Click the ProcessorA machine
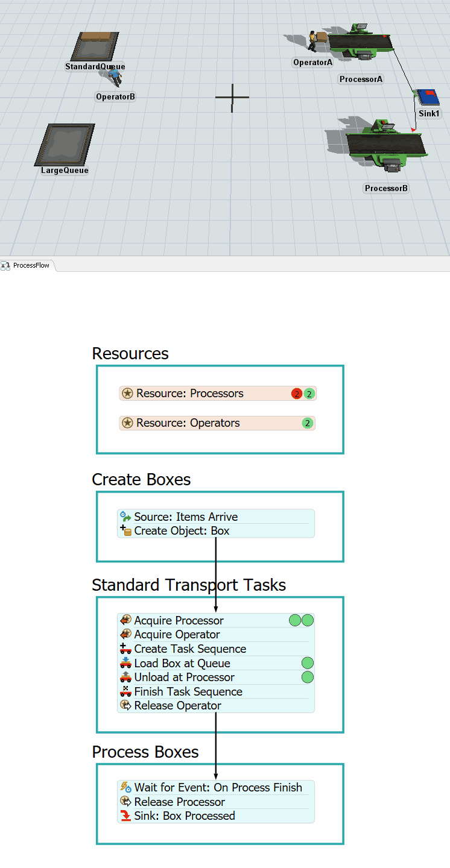The image size is (450, 868). click(x=360, y=43)
